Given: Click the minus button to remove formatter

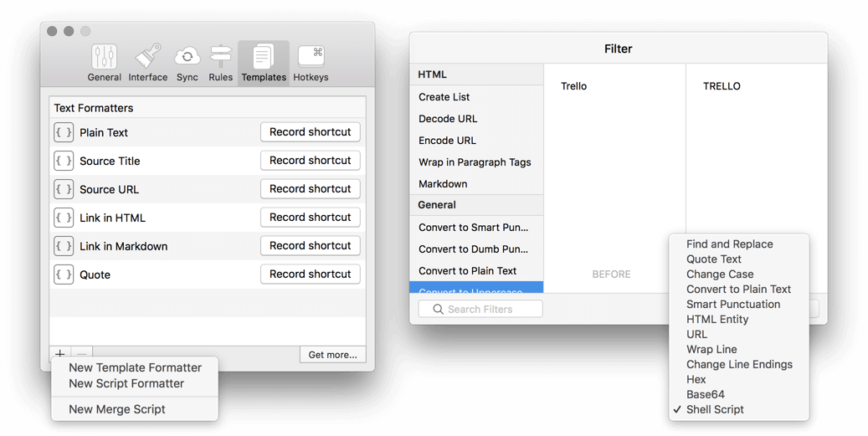Looking at the screenshot, I should (x=81, y=354).
